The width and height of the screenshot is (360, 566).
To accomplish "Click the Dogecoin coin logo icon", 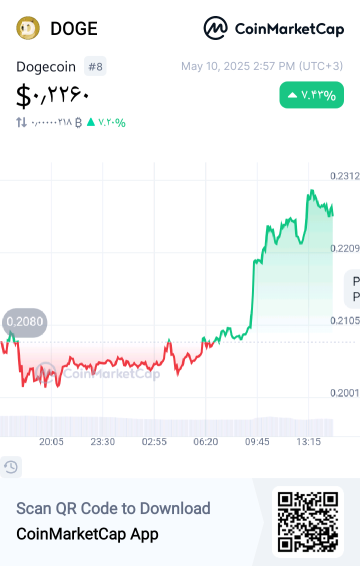I will [28, 28].
